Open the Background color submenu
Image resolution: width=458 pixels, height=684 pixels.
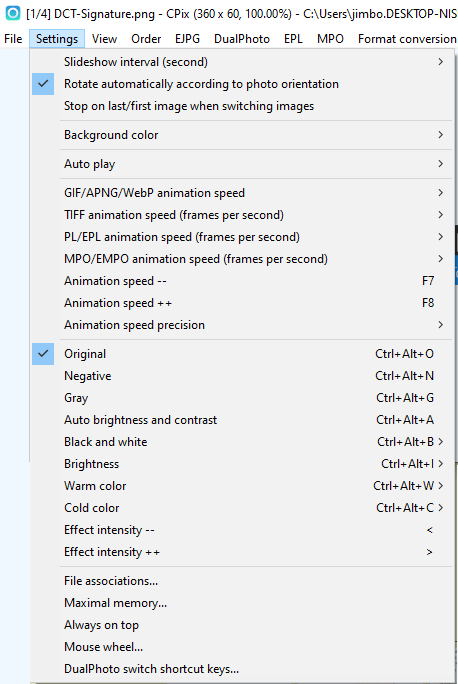click(x=242, y=135)
